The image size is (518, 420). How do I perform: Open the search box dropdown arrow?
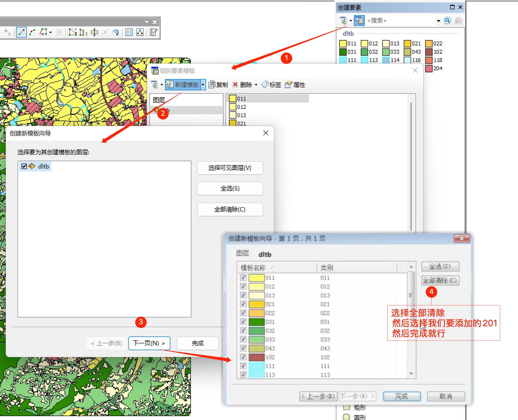pos(438,21)
